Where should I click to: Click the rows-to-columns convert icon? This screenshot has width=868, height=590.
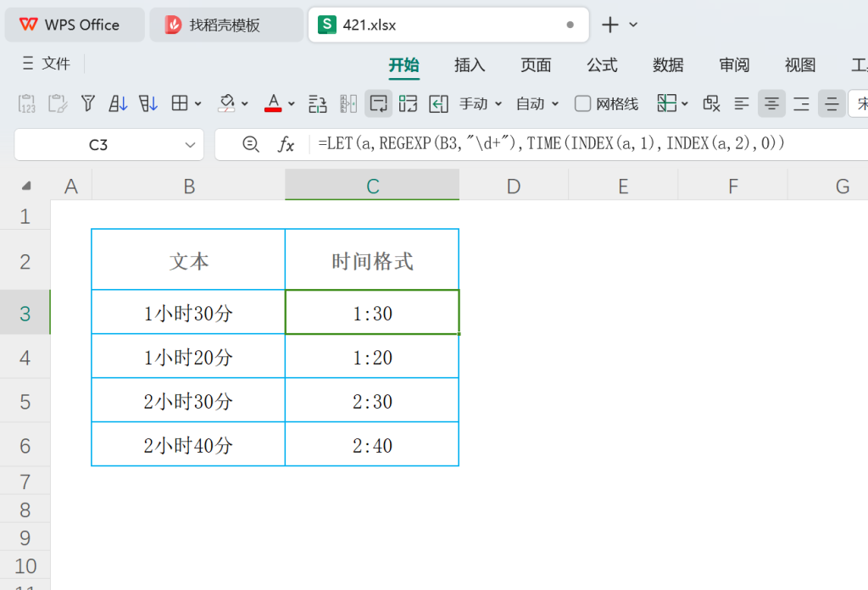coord(318,103)
